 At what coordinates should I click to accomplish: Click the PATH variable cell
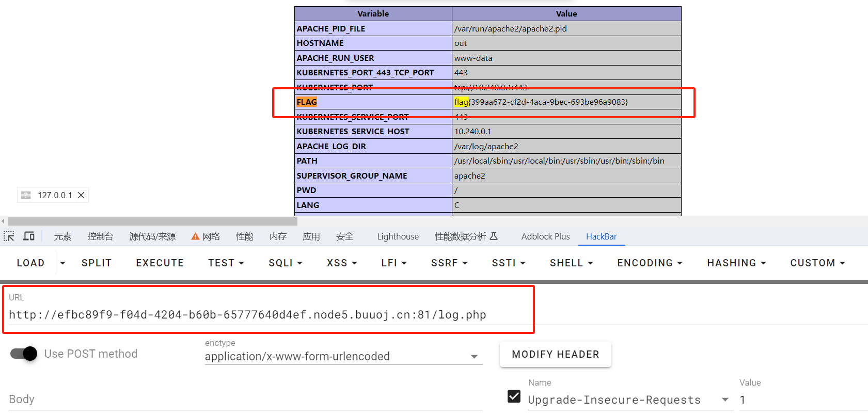pos(373,161)
